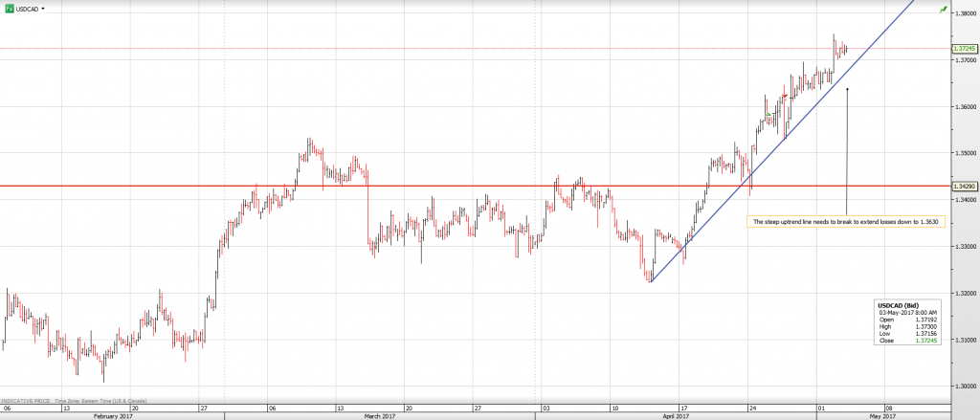Click the April 2017 month label

pyautogui.click(x=676, y=415)
